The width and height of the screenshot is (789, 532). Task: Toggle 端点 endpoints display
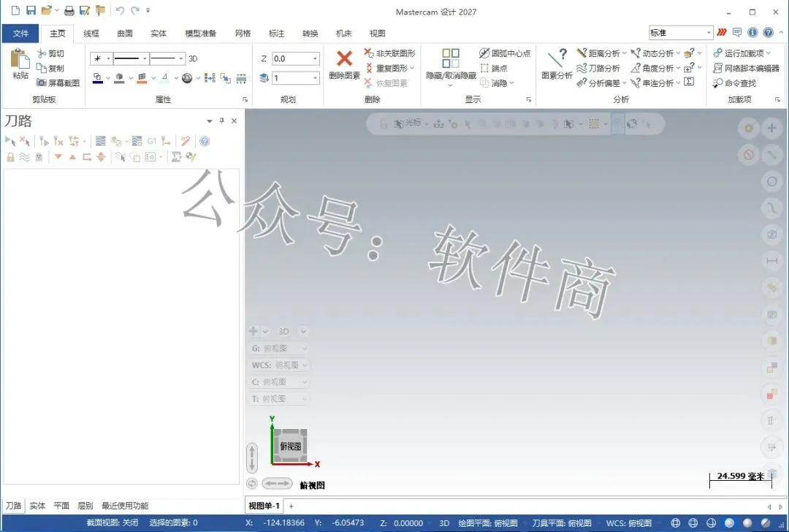(494, 68)
